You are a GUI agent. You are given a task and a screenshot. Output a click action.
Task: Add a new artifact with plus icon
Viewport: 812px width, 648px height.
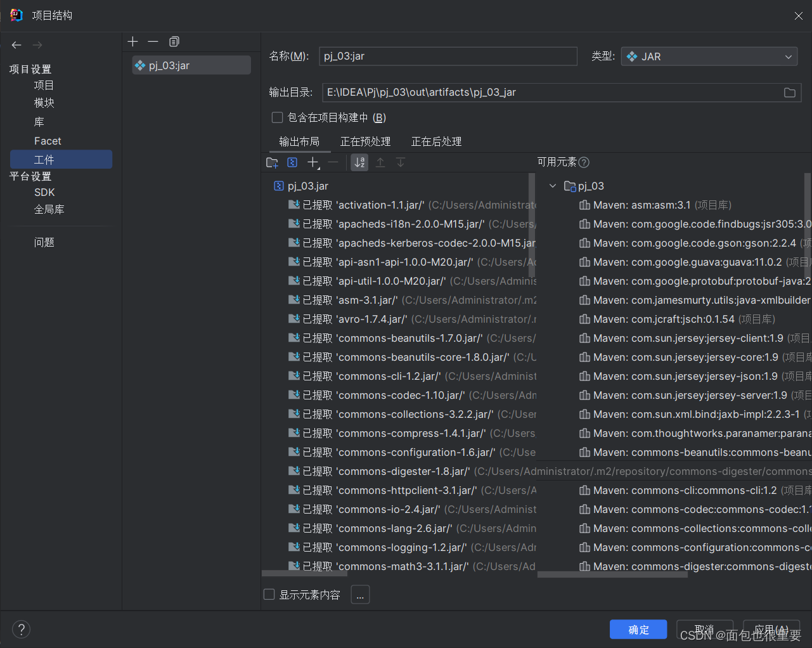pos(132,42)
